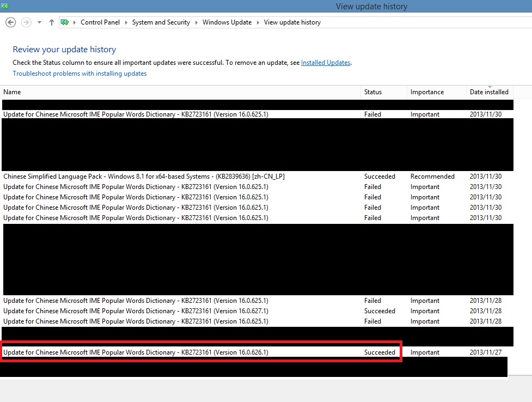Screen dimensions: 532x402
Task: Navigate to Windows Update breadcrumb
Action: point(227,22)
